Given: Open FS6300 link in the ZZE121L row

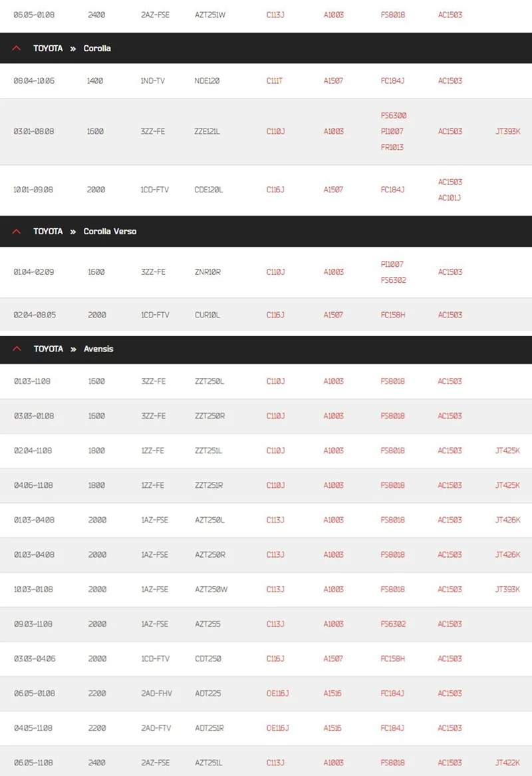Looking at the screenshot, I should [x=394, y=115].
